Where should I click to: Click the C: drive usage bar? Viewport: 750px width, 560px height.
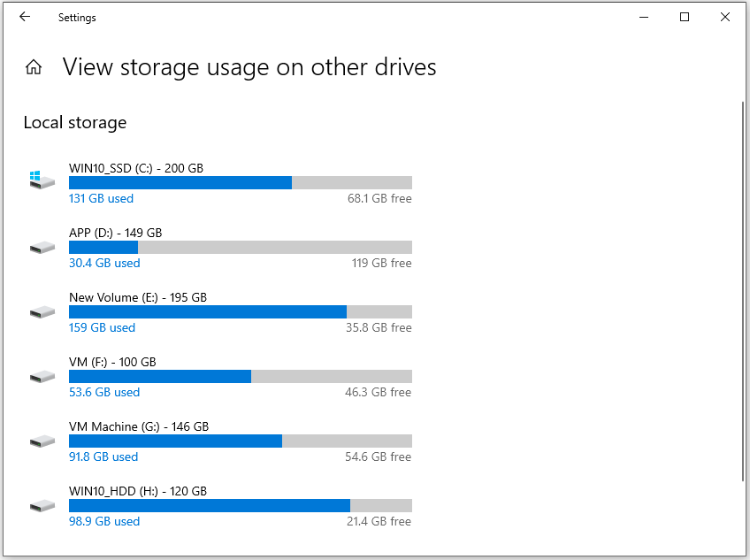239,182
